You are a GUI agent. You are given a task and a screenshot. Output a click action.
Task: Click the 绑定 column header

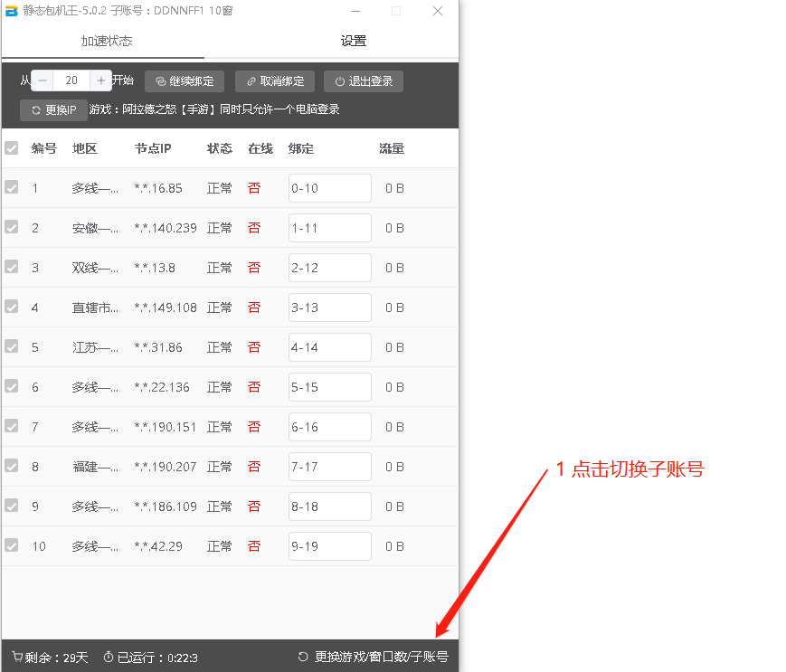(x=301, y=148)
